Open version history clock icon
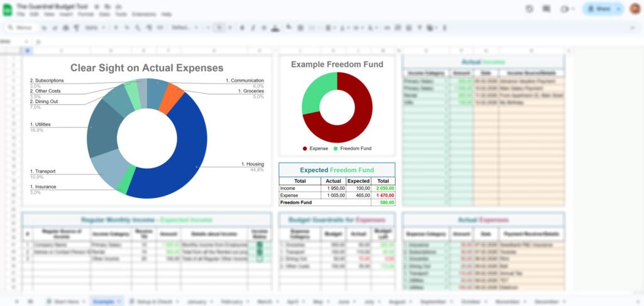Image resolution: width=644 pixels, height=306 pixels. pyautogui.click(x=529, y=9)
